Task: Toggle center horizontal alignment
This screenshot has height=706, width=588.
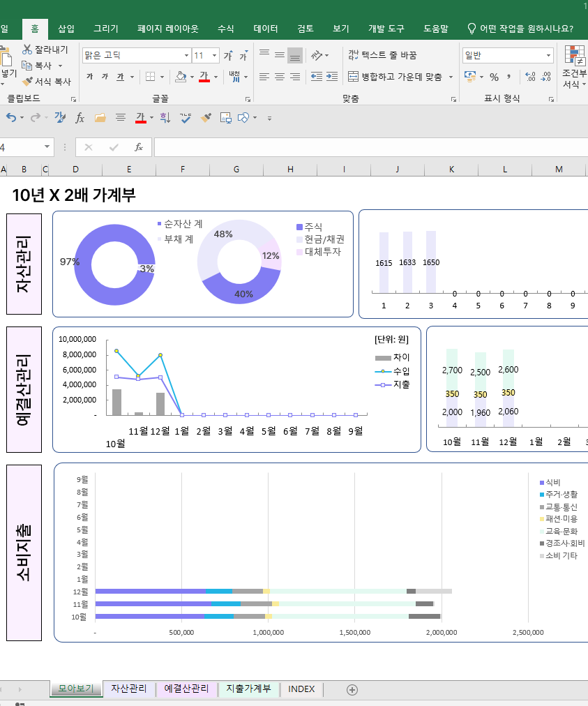Action: coord(280,77)
